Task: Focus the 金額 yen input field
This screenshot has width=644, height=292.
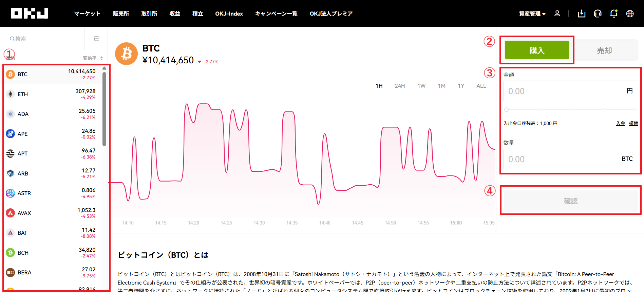Action: coord(571,91)
